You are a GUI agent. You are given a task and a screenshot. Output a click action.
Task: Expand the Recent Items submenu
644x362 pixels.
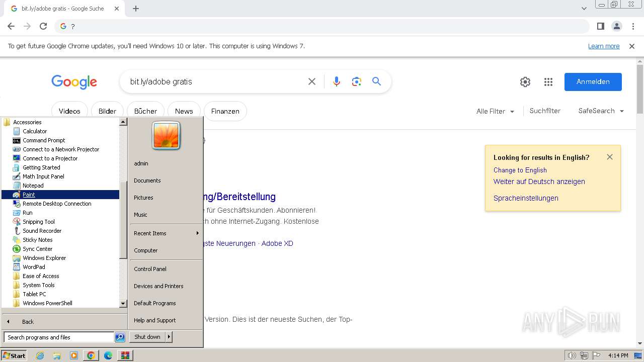[166, 233]
